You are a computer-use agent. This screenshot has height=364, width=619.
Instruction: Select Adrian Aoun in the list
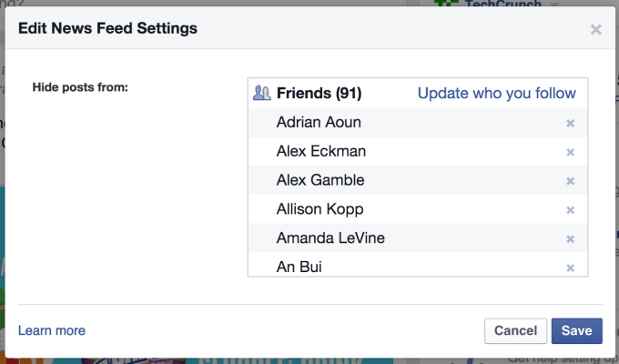click(320, 123)
